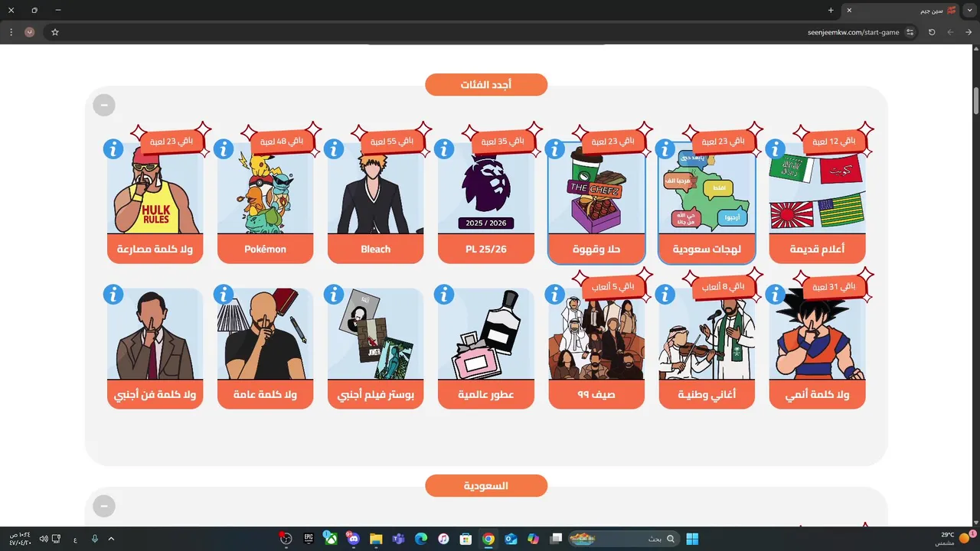980x551 pixels.
Task: Reload the page
Action: point(932,32)
